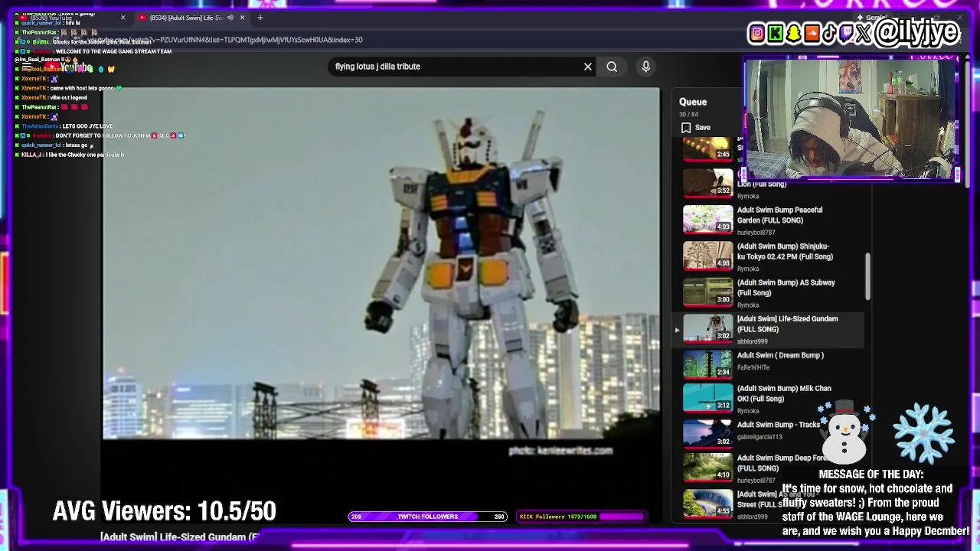Play (Adult Swim Bump) AS Subway title

click(x=786, y=288)
